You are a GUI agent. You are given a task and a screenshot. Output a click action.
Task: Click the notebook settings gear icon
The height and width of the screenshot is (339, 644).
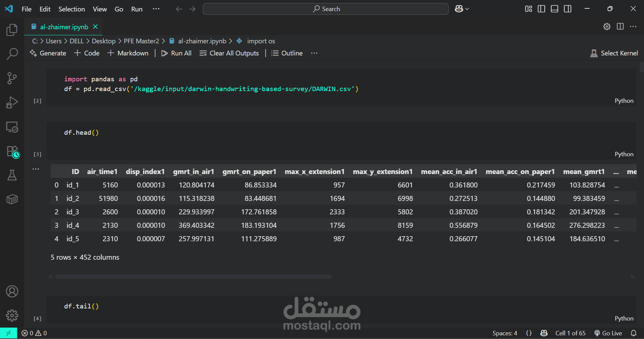[x=607, y=27]
